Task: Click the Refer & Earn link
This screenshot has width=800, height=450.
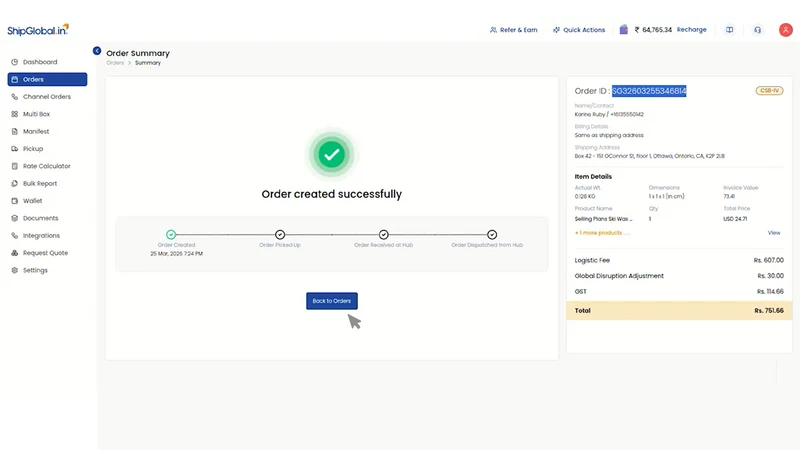Action: [x=513, y=30]
